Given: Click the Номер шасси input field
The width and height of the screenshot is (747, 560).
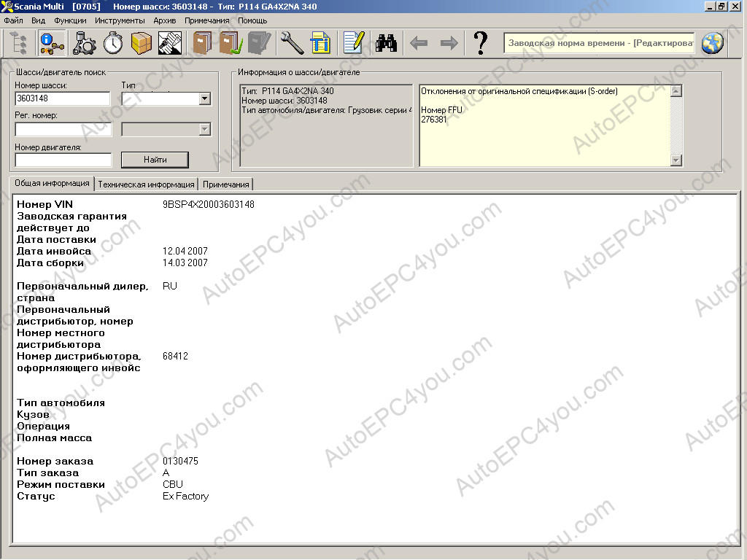Looking at the screenshot, I should tap(62, 98).
